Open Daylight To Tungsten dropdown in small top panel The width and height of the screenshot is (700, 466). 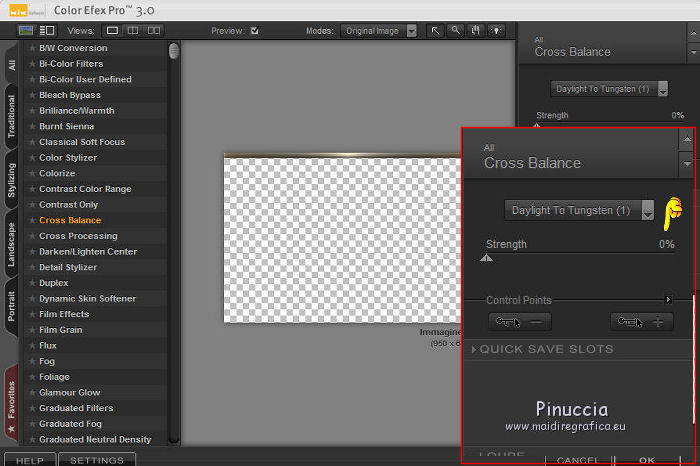click(609, 89)
